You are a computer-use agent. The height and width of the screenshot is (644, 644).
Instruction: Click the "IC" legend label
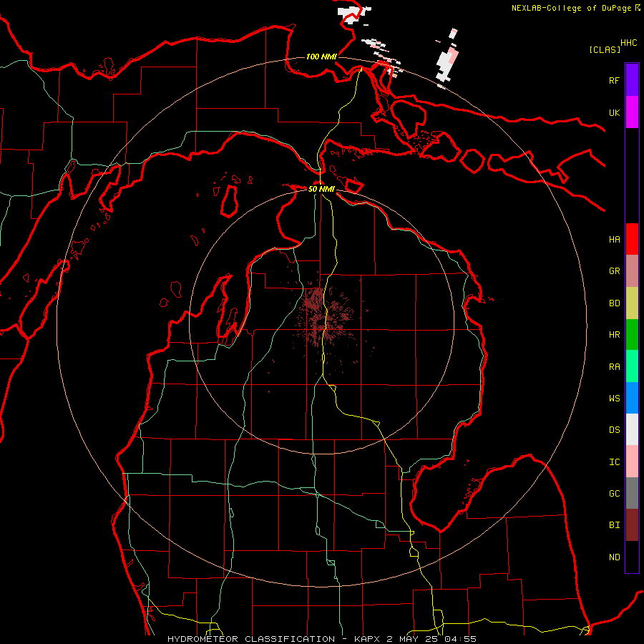(615, 462)
